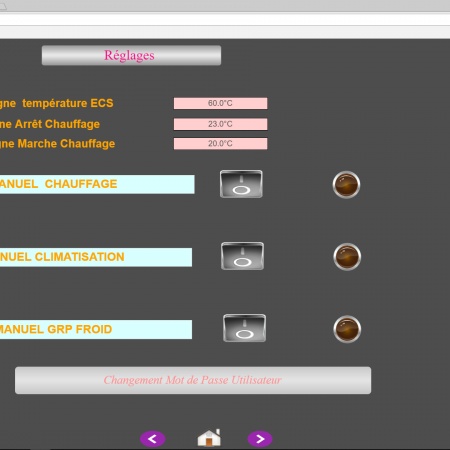Screen dimensions: 450x450
Task: Click the Arrêt Chauffage label text
Action: pos(57,124)
